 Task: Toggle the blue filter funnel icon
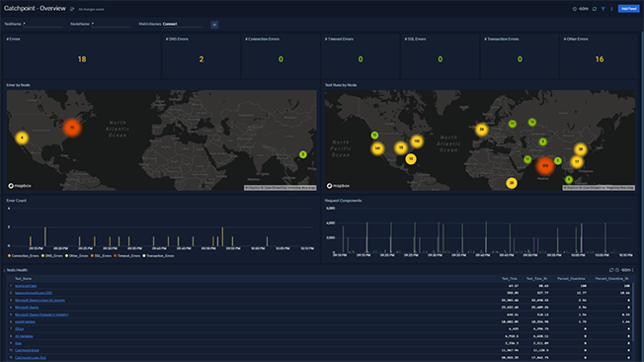[x=604, y=9]
